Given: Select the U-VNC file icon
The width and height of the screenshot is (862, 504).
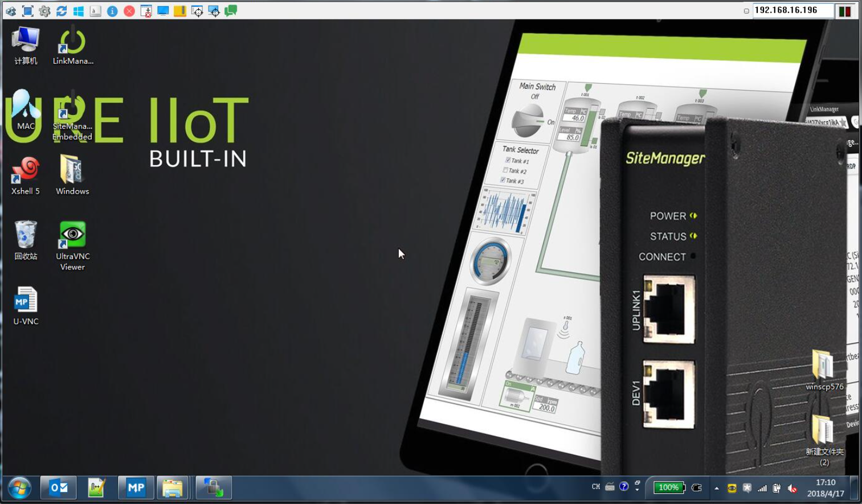Looking at the screenshot, I should [x=26, y=306].
